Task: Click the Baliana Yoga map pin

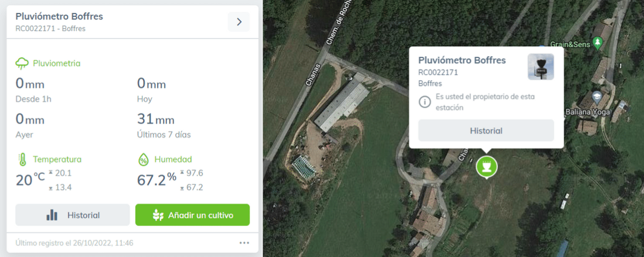Action: 597,96
